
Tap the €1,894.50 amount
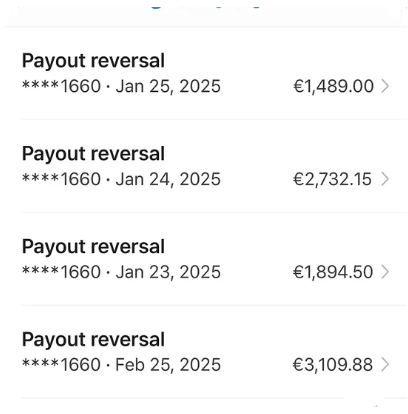pyautogui.click(x=333, y=272)
